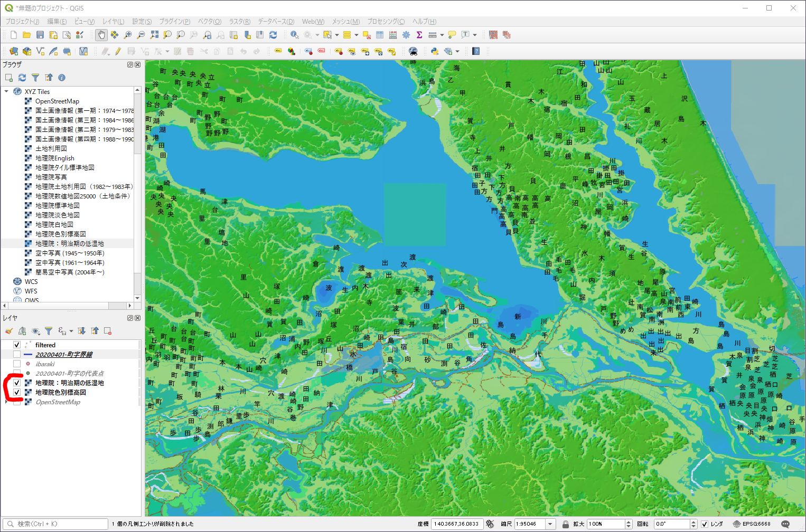Image resolution: width=806 pixels, height=532 pixels.
Task: Open the Python console icon
Action: [434, 51]
